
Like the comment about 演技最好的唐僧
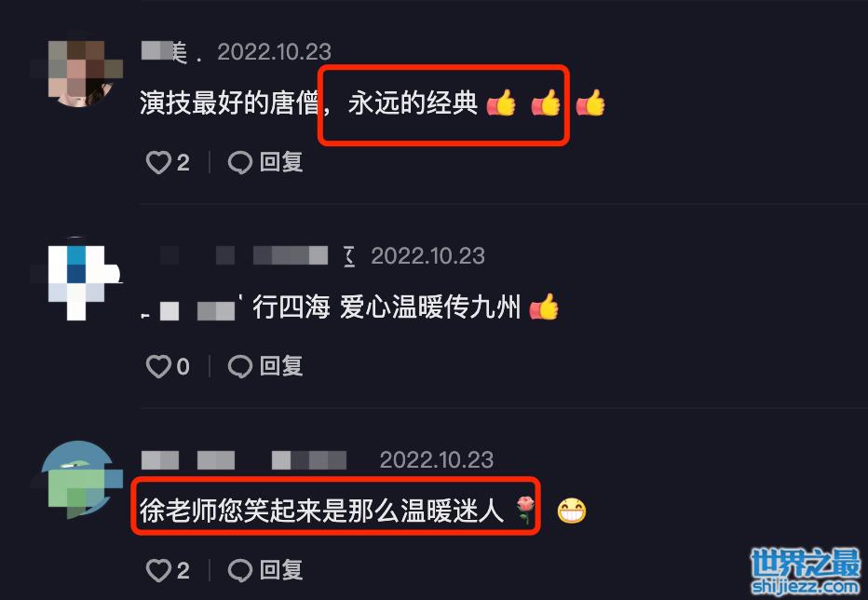click(x=158, y=163)
